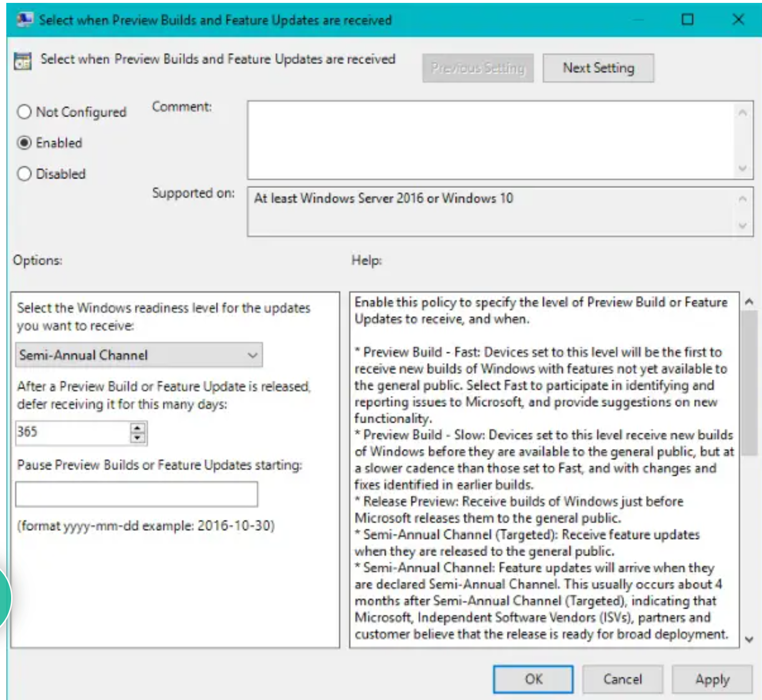Confirm with the OK button
762x700 pixels.
click(533, 679)
